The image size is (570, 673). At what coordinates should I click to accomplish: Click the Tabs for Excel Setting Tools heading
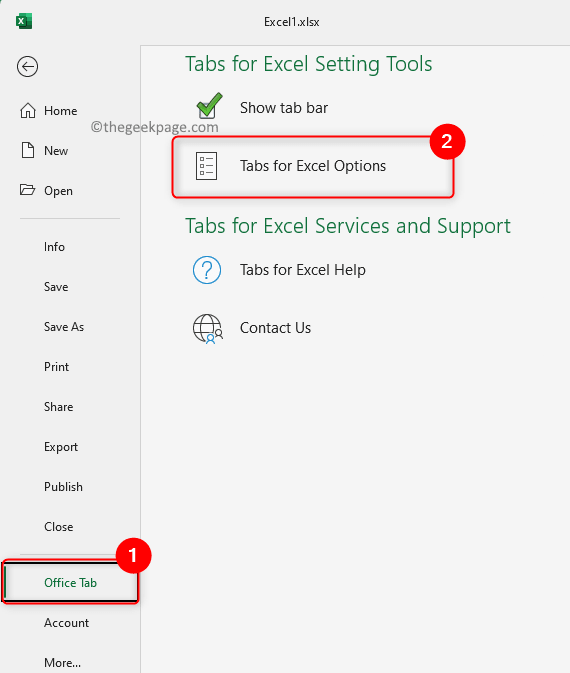pos(309,64)
